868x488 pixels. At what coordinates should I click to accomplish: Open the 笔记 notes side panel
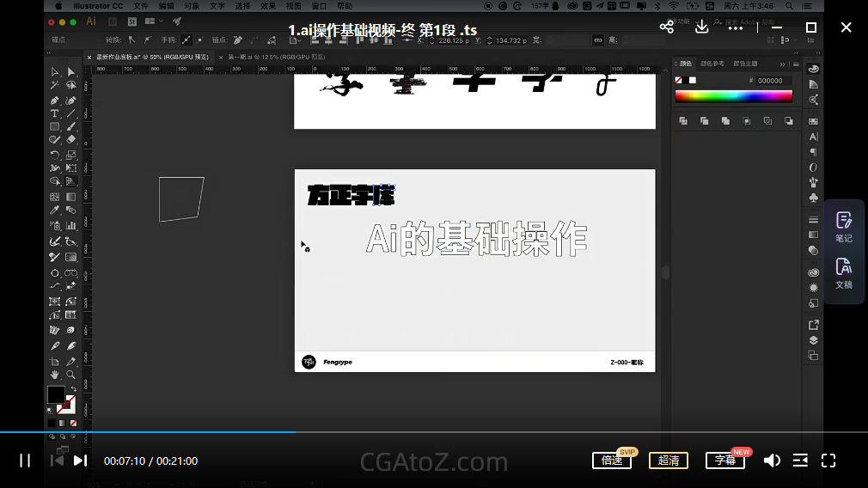coord(844,227)
